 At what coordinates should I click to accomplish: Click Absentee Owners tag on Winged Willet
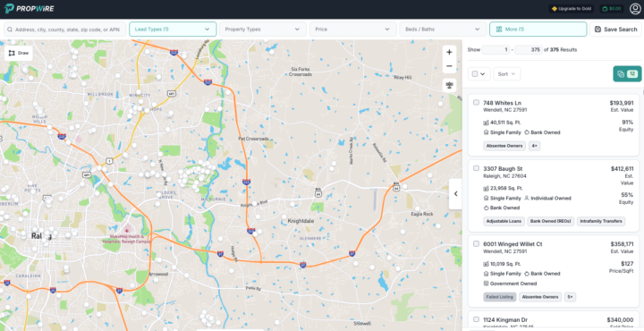(540, 297)
